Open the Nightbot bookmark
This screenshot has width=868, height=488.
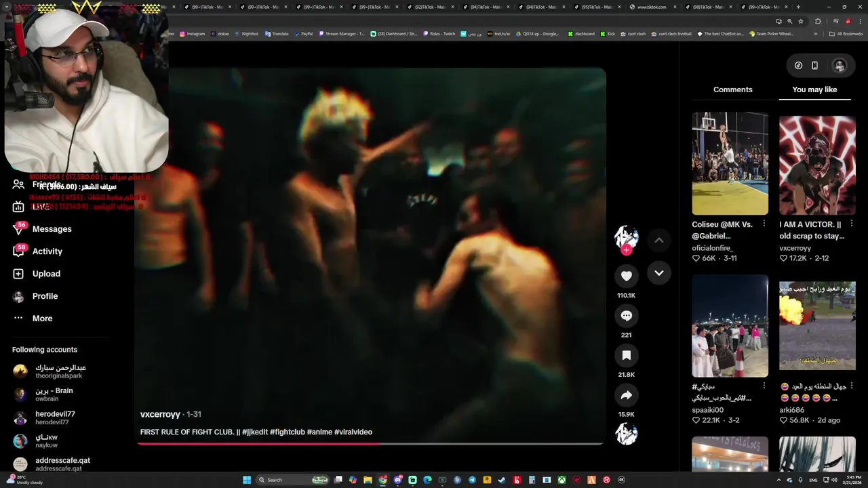click(247, 33)
